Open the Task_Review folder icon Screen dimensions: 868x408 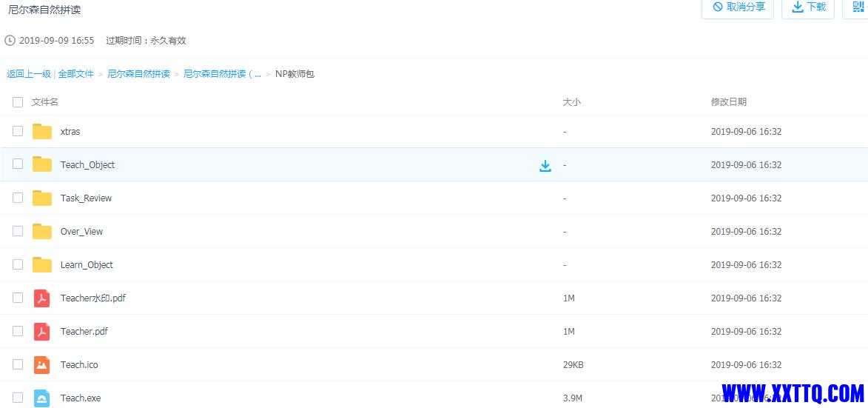42,198
